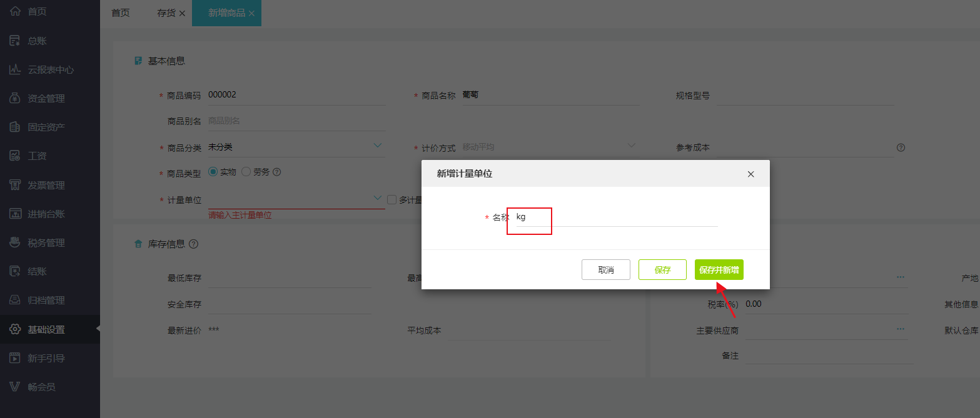980x418 pixels.
Task: Open the 新手引导 guide icon
Action: click(16, 358)
